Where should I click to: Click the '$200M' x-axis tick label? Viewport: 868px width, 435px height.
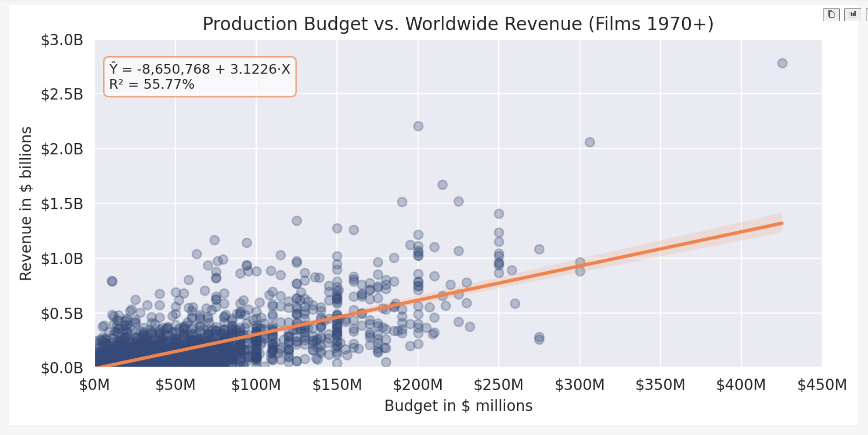(418, 385)
